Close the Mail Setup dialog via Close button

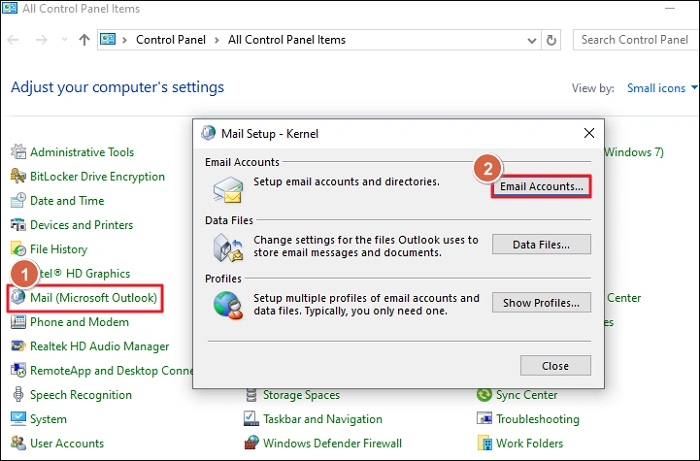[x=555, y=365]
